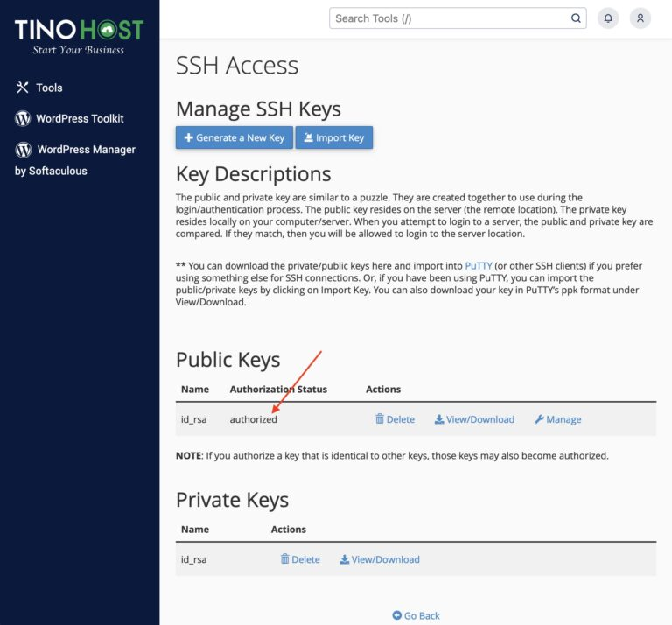Click the Key Descriptions heading
672x625 pixels.
253,174
